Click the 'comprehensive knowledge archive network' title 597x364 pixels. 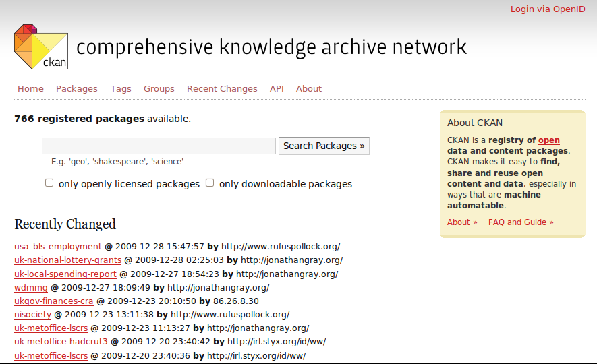click(x=271, y=48)
